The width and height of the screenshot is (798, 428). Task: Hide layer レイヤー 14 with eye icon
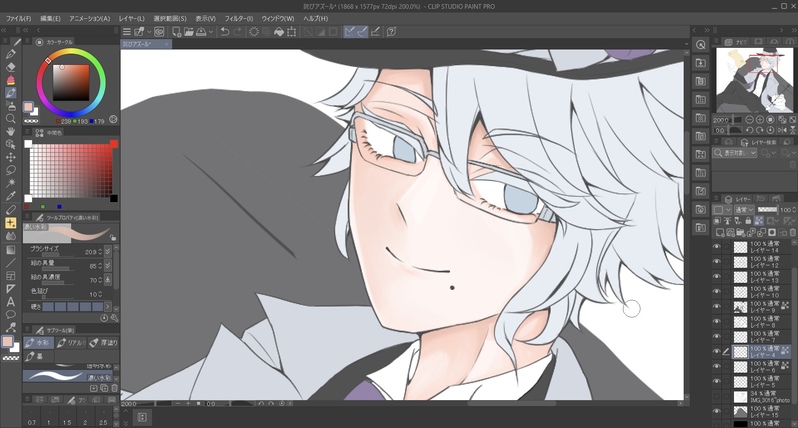(x=717, y=247)
